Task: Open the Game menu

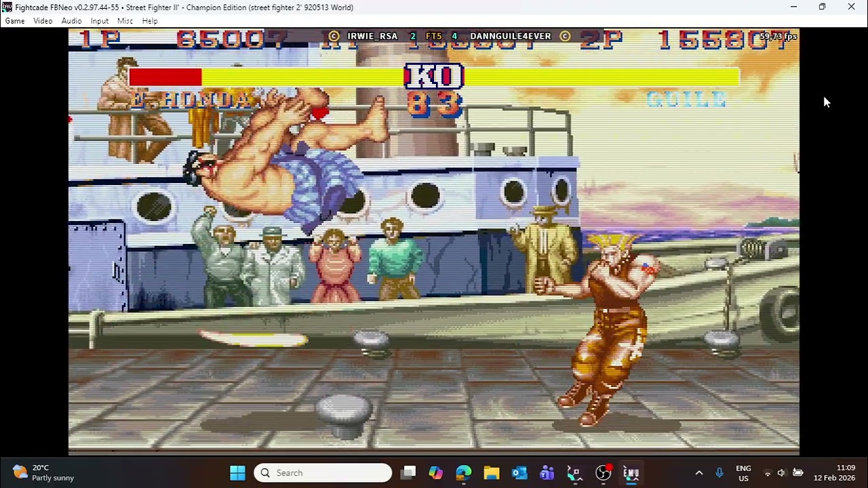Action: coord(15,21)
